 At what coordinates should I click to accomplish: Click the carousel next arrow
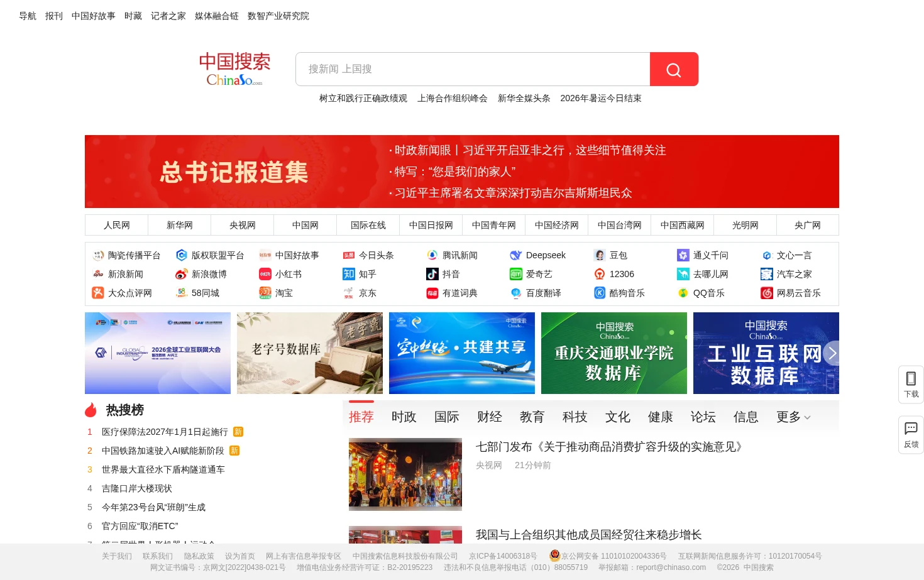[832, 353]
